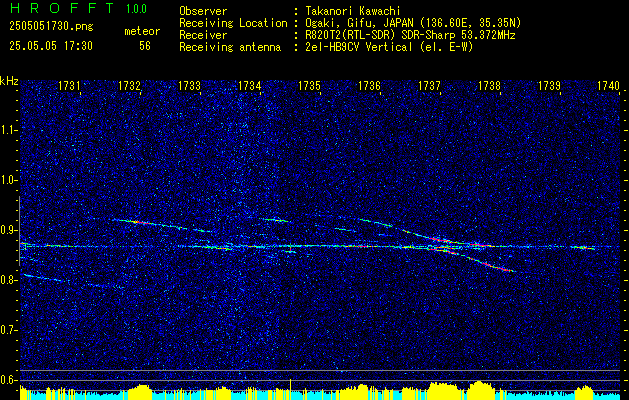The image size is (629, 400).
Task: Click the 'meteor' label
Action: pos(142,31)
